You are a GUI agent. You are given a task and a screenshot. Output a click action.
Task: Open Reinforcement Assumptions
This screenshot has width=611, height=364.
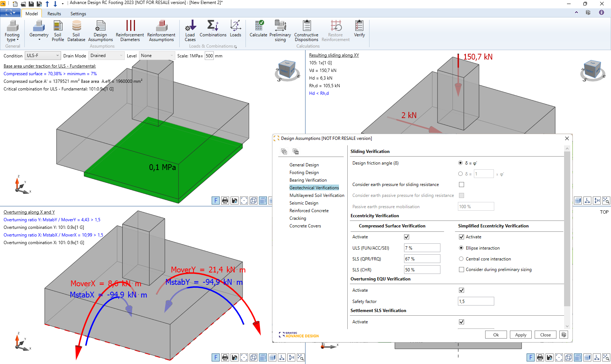click(x=161, y=31)
